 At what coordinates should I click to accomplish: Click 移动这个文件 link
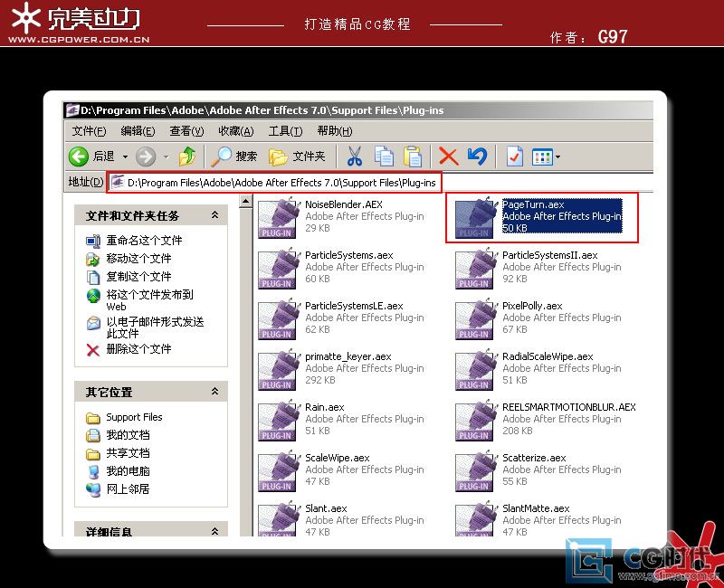pyautogui.click(x=138, y=259)
